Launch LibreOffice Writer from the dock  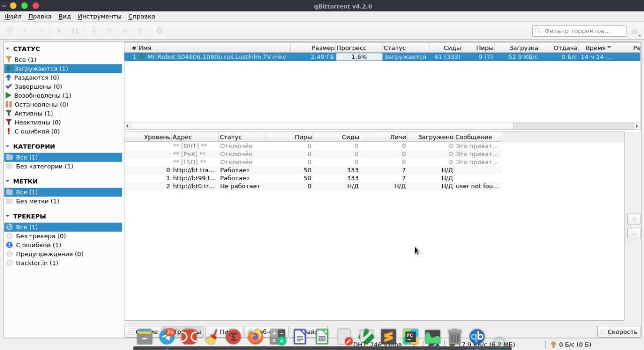point(300,336)
